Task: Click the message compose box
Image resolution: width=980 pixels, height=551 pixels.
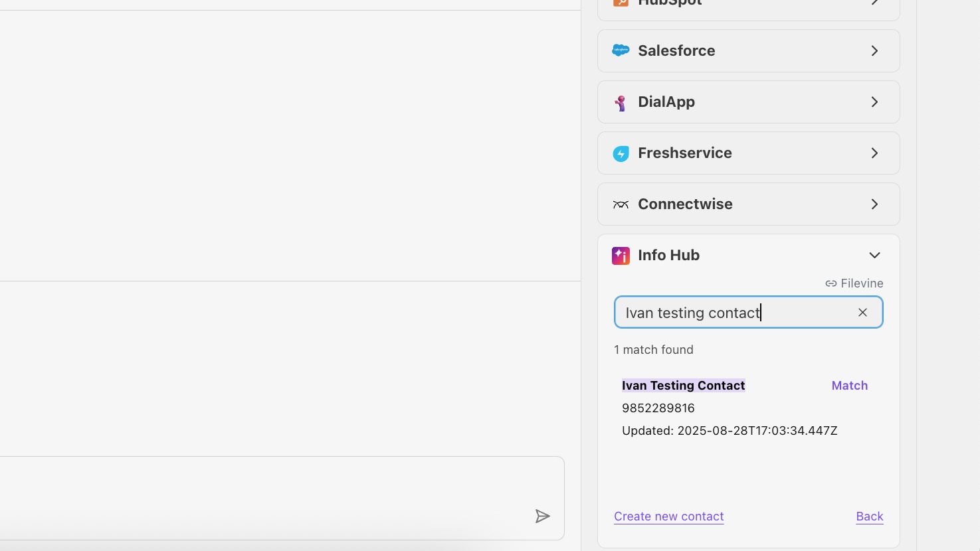Action: pyautogui.click(x=282, y=498)
